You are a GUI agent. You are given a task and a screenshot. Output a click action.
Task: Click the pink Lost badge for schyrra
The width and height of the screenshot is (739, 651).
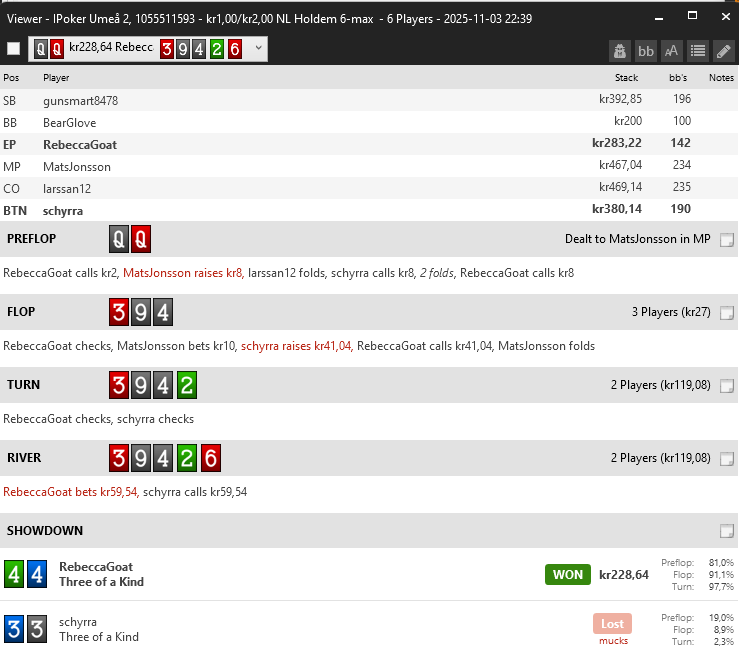612,623
